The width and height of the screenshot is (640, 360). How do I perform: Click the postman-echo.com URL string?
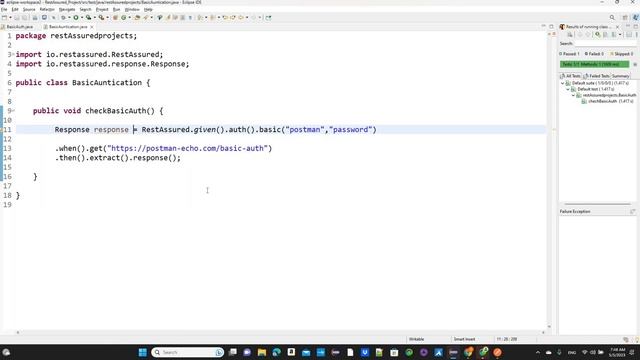187,148
